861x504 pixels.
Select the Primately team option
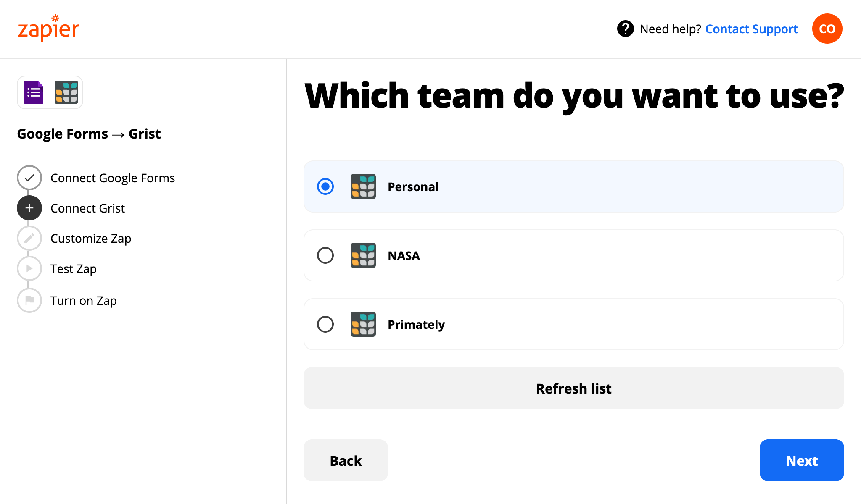coord(325,325)
